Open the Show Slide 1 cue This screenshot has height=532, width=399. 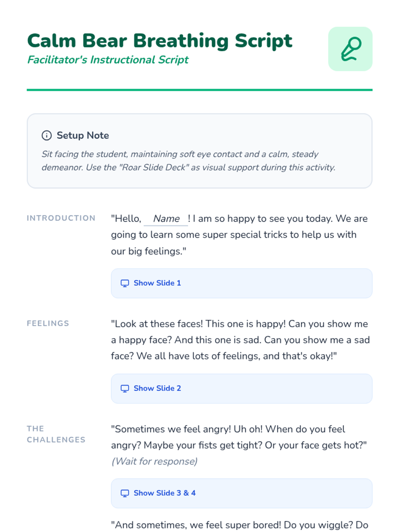pyautogui.click(x=242, y=283)
